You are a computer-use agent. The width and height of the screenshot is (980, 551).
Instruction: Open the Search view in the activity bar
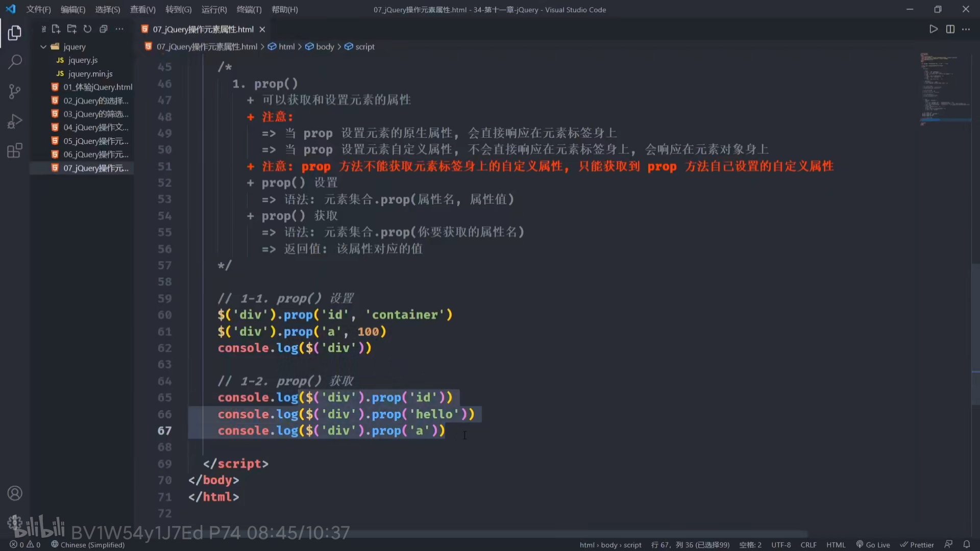15,62
